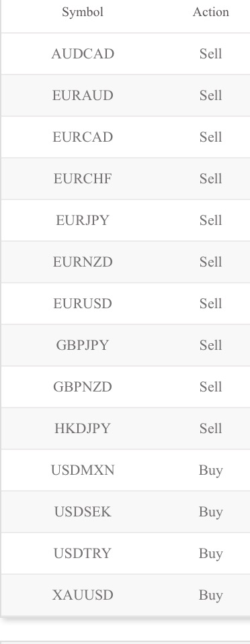Click the Symbol column header
Screen dimensions: 250x644
tap(83, 12)
